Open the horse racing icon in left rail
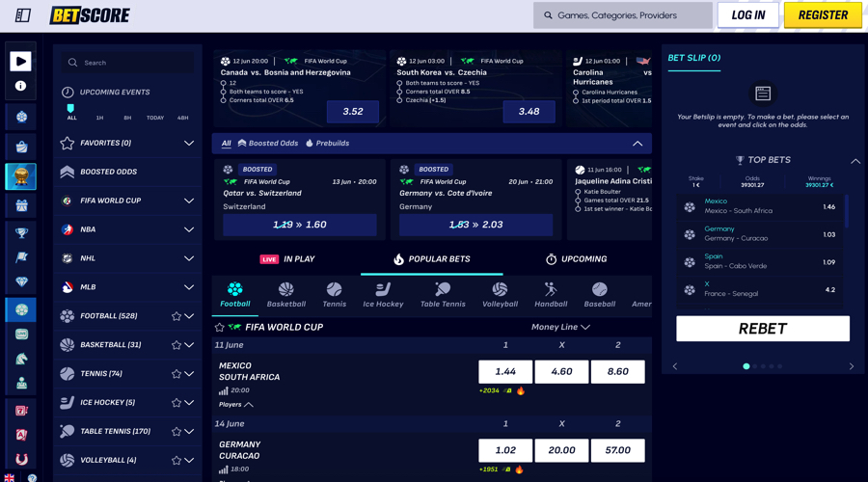The width and height of the screenshot is (868, 482). [x=21, y=359]
